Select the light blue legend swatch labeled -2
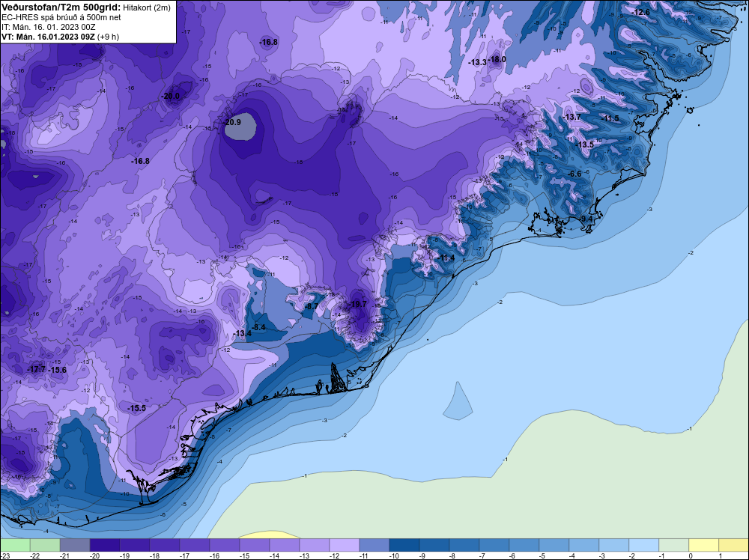This screenshot has width=749, height=560. tap(644, 545)
